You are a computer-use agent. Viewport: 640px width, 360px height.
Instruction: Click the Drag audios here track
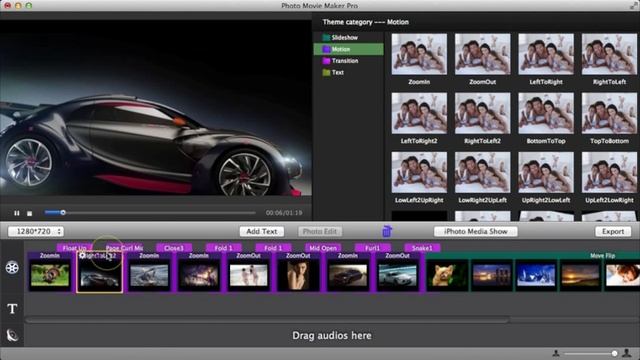331,336
